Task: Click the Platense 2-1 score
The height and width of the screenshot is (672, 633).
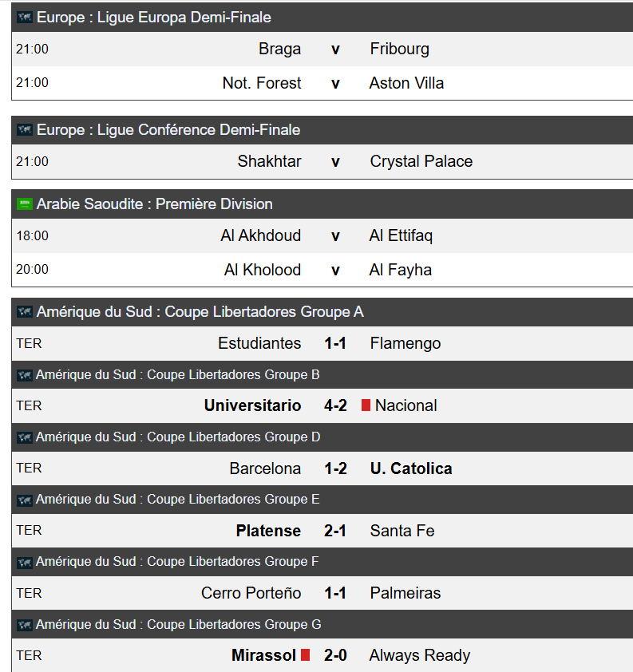Action: pos(335,531)
